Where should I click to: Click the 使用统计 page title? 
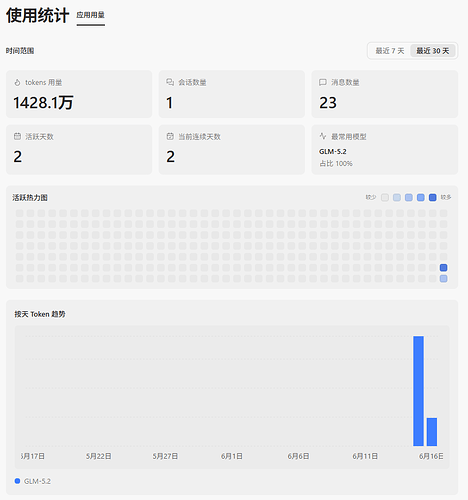[37, 16]
